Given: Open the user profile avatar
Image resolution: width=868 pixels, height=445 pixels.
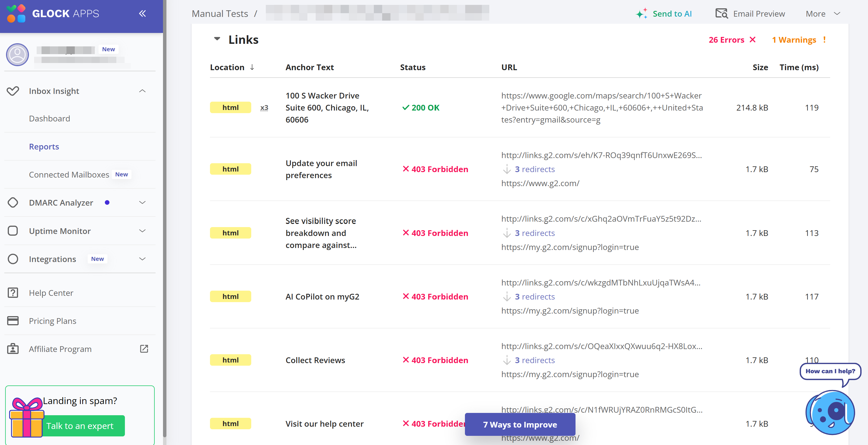Looking at the screenshot, I should (17, 55).
